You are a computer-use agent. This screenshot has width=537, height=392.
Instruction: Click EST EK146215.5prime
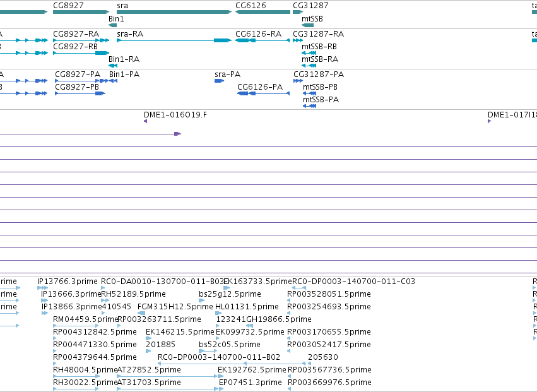tap(149, 338)
